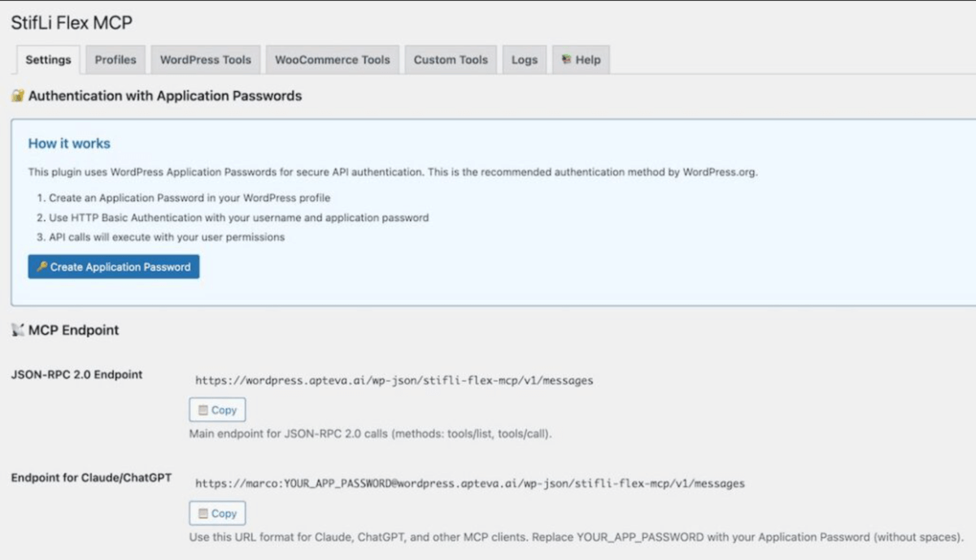Click the 'Main endpoint for JSON-RPC 2.0 calls' description
Viewport: 976px width, 560px height.
coord(371,434)
